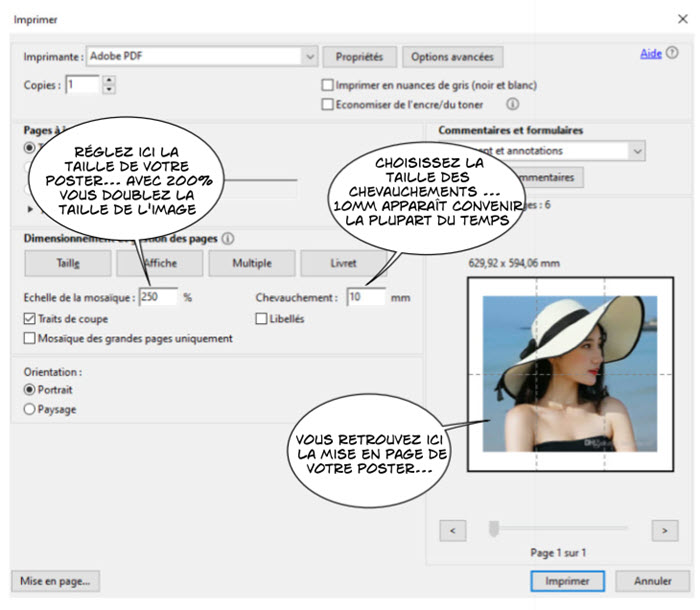Click info icon next to Economiser de l'encre
This screenshot has height=610, width=700.
(512, 104)
